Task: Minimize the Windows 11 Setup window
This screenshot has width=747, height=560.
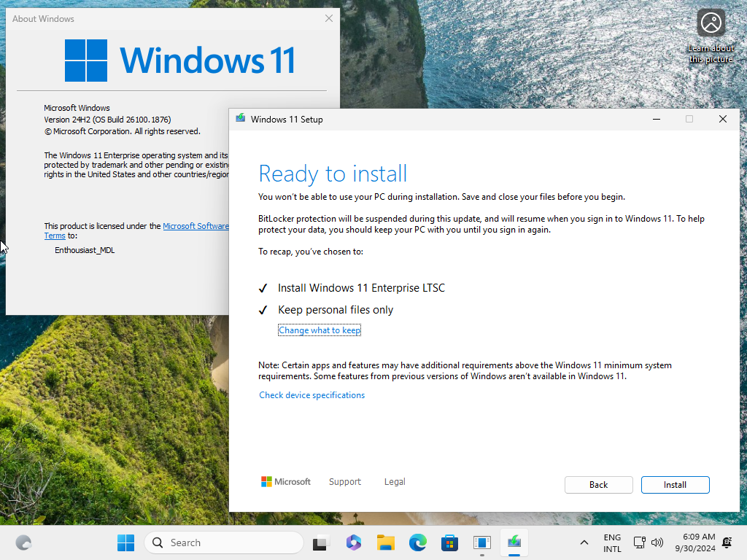Action: point(657,119)
